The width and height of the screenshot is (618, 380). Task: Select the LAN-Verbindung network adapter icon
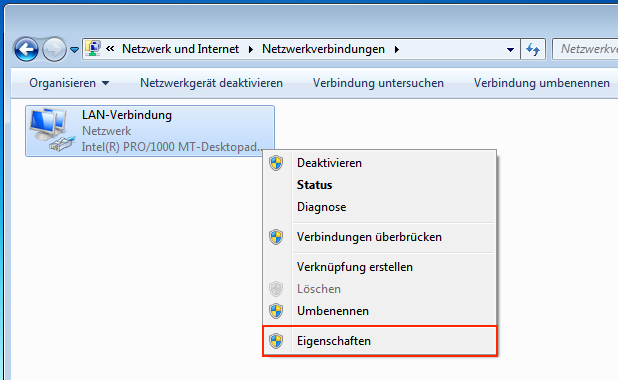pos(52,130)
